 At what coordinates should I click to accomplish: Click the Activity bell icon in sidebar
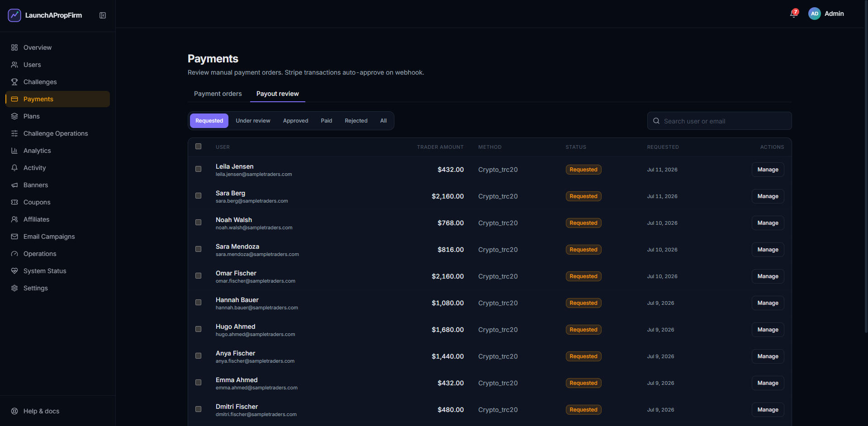point(14,168)
